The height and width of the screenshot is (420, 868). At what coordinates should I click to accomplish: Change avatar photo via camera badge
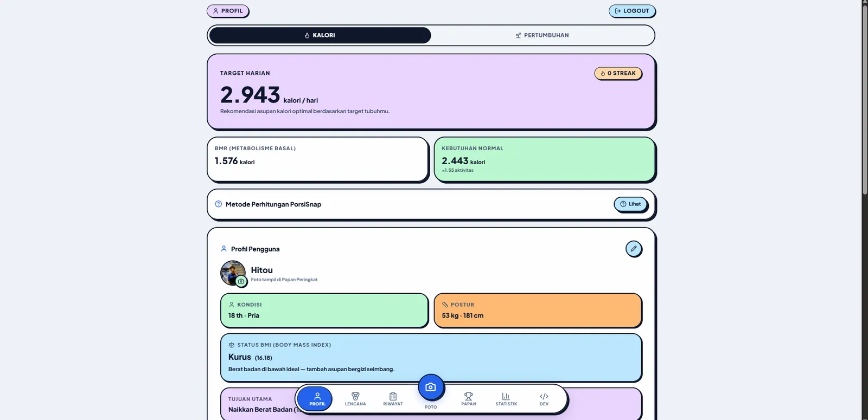[241, 281]
